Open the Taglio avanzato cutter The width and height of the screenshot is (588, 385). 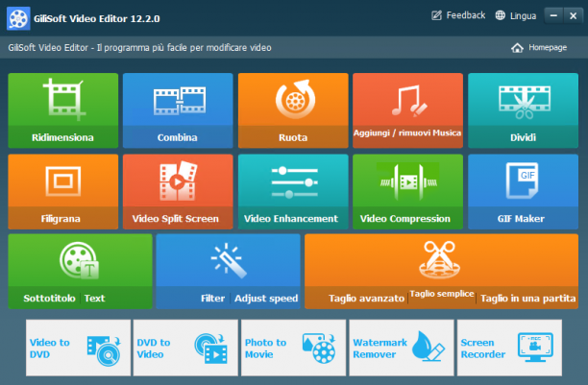[366, 299]
